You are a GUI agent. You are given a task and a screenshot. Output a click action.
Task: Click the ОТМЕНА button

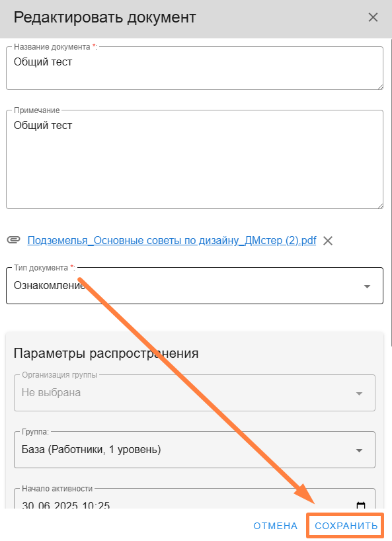[275, 526]
